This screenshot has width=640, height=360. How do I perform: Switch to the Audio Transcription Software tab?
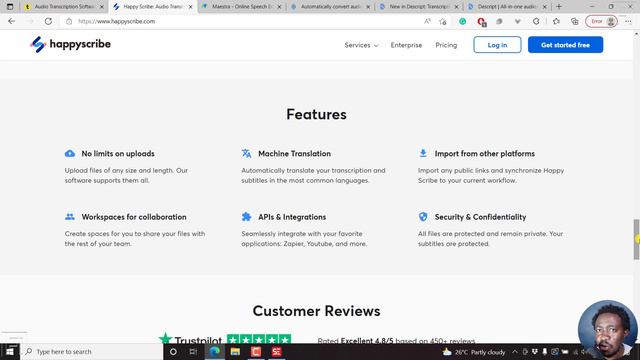tap(64, 7)
